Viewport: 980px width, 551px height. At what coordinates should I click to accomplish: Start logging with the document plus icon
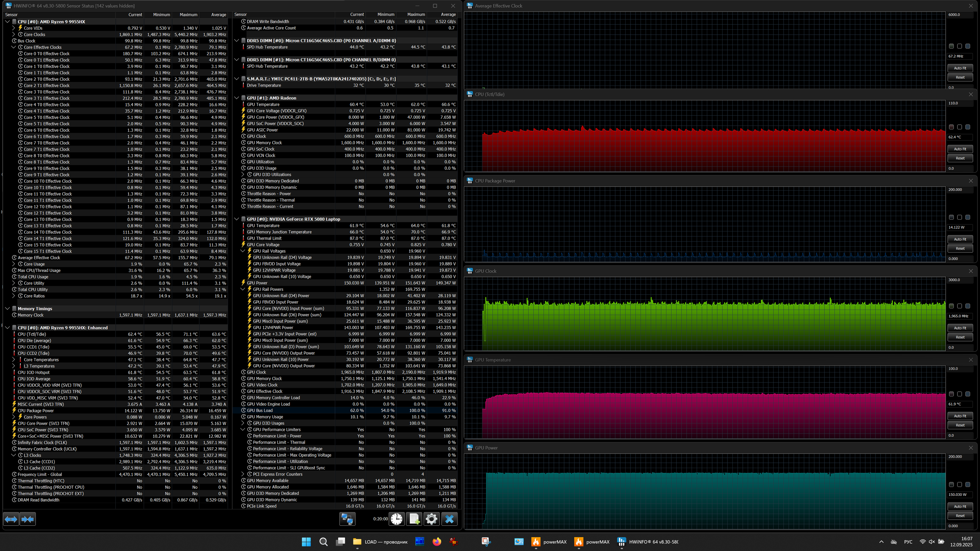click(x=414, y=519)
